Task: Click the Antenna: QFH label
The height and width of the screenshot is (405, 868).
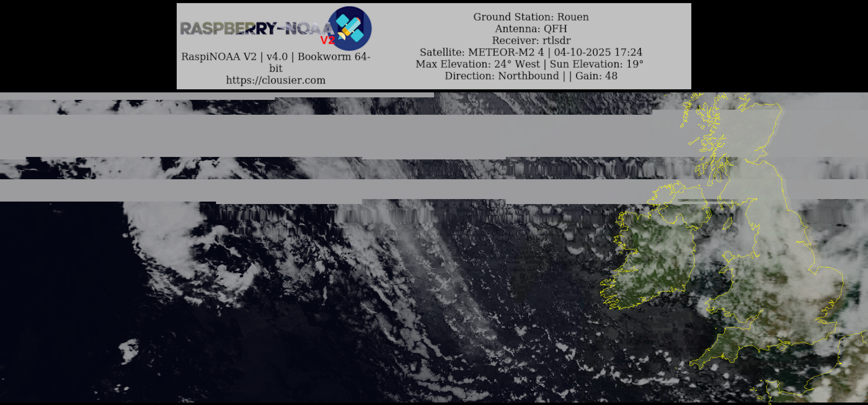Action: tap(531, 29)
